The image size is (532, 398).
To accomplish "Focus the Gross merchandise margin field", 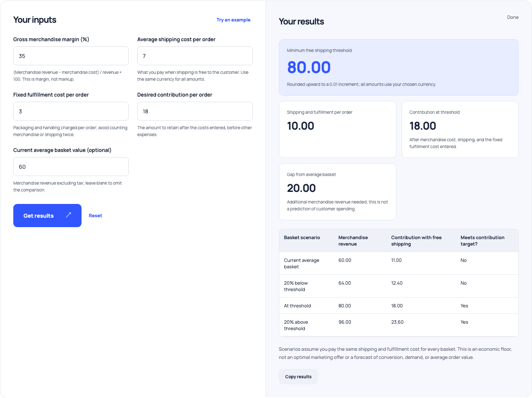I will coord(71,56).
